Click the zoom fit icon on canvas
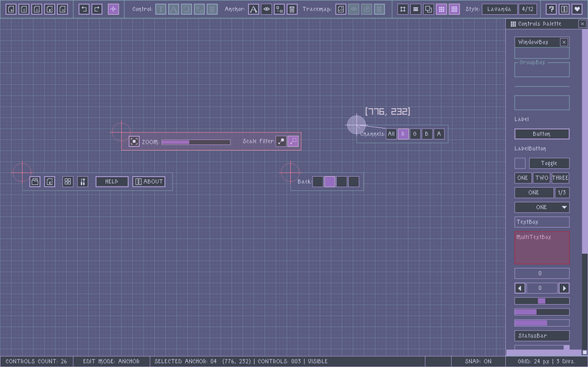The width and height of the screenshot is (588, 367). click(134, 141)
